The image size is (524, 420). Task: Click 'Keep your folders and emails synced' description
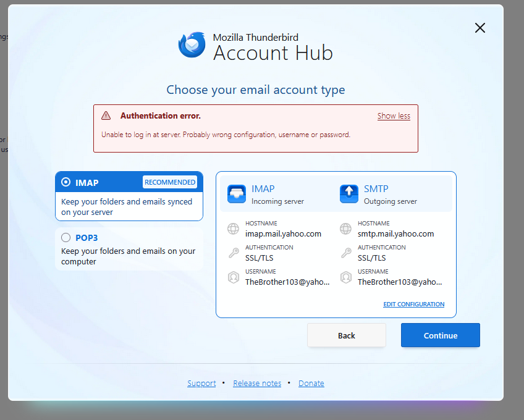click(x=127, y=207)
